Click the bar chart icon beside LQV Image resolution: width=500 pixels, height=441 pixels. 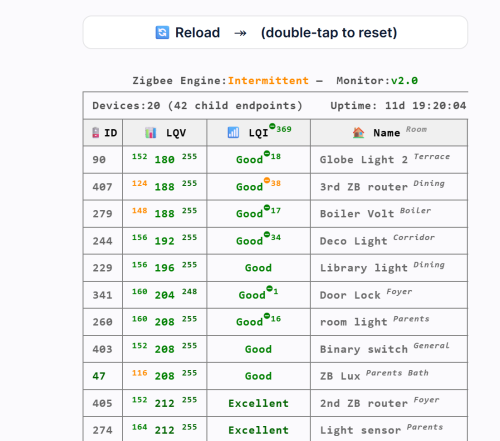(x=151, y=133)
